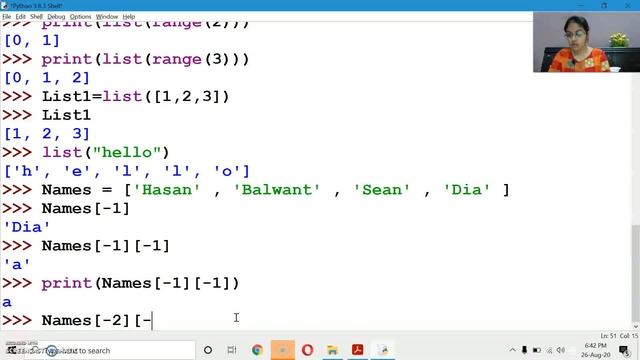Launch Google Chrome from the taskbar
This screenshot has width=640, height=360.
257,350
